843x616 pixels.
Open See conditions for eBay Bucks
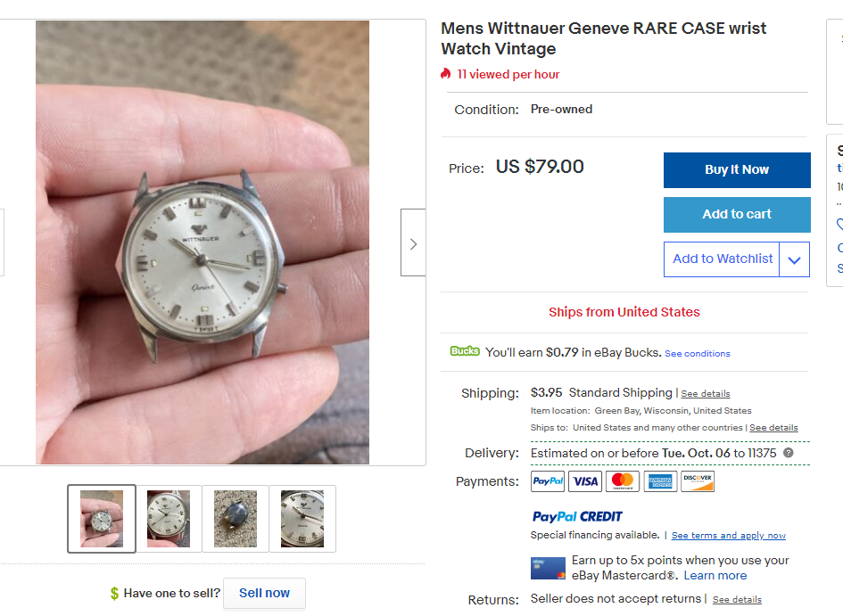(698, 353)
